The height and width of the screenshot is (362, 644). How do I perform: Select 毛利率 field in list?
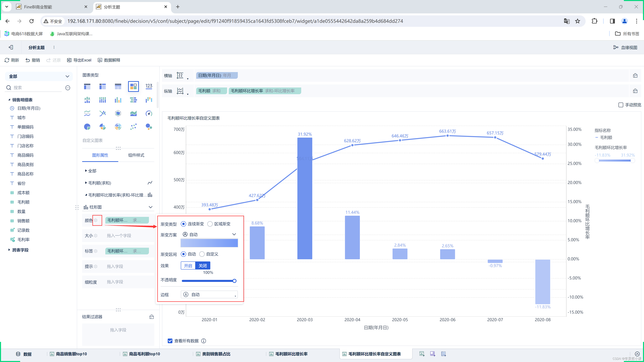coord(23,240)
